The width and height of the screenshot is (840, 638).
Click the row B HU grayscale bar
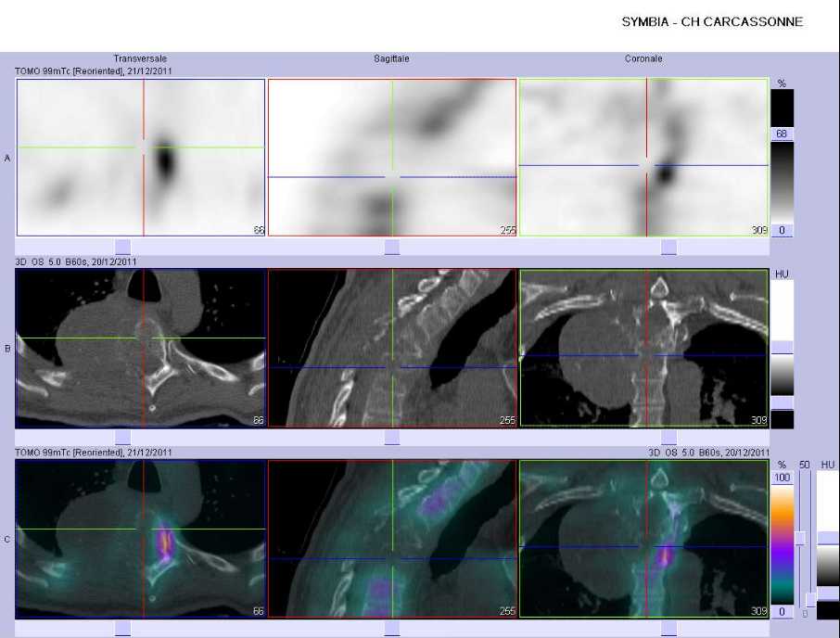(x=782, y=375)
